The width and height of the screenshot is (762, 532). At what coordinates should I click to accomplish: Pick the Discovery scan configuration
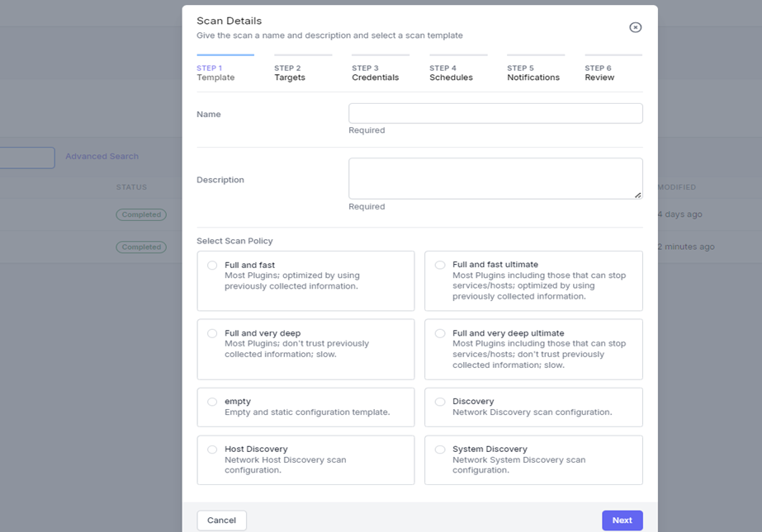click(x=440, y=402)
